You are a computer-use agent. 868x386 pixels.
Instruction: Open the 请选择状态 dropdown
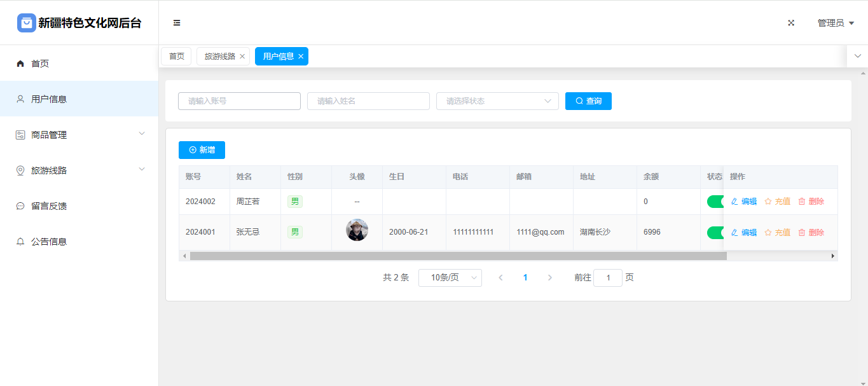tap(497, 101)
